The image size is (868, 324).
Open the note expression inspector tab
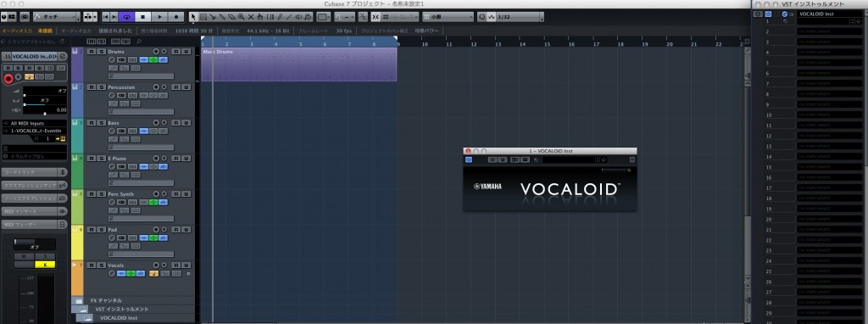click(x=34, y=198)
